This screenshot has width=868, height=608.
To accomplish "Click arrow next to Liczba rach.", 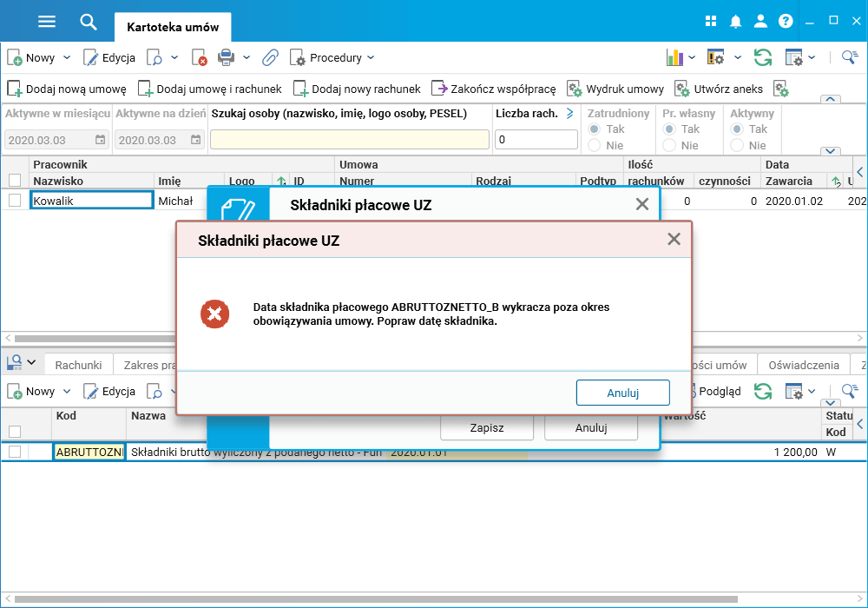I will (569, 114).
